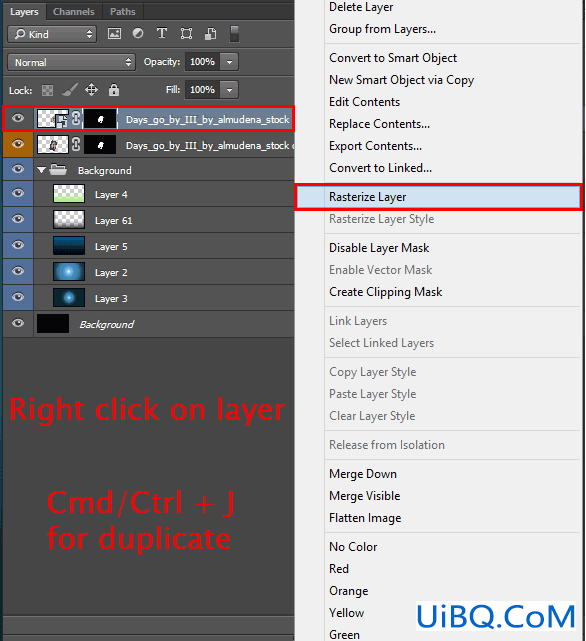Filter layers by pixel layer icon
The image size is (586, 641).
[x=114, y=34]
